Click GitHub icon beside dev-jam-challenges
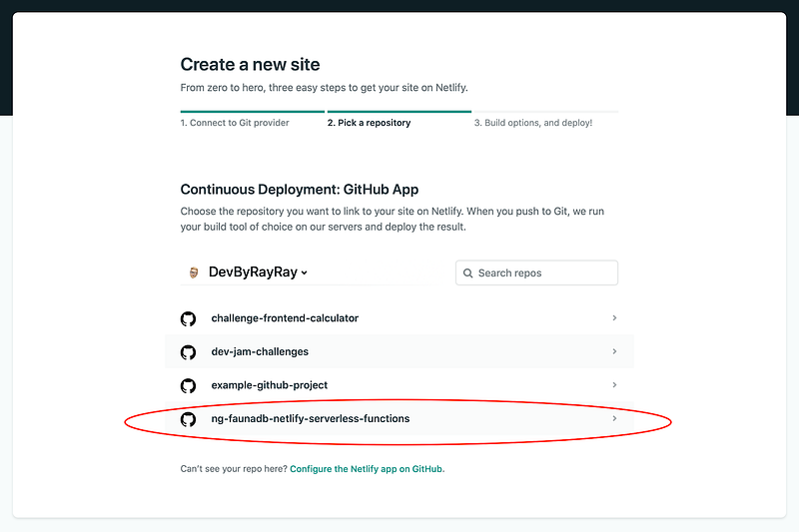This screenshot has height=532, width=799. (x=188, y=352)
